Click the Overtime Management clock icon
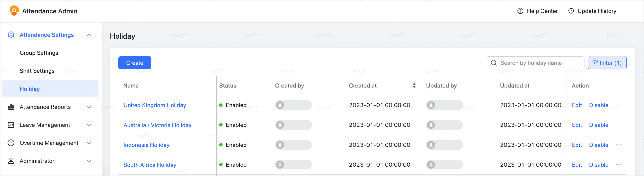 click(11, 143)
